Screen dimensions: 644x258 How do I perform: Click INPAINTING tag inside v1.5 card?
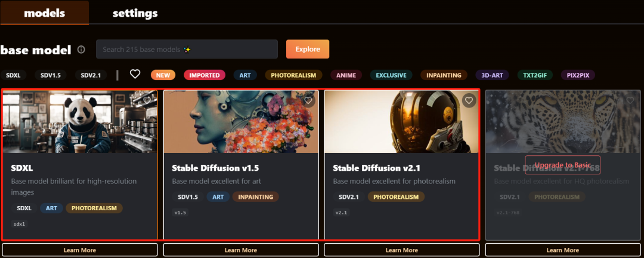click(255, 196)
